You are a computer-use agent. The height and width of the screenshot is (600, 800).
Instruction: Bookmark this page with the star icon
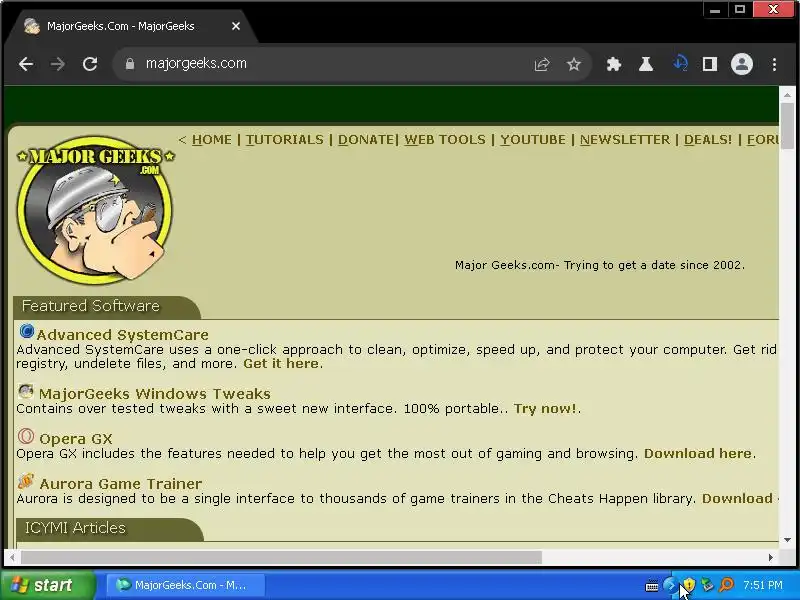[574, 64]
